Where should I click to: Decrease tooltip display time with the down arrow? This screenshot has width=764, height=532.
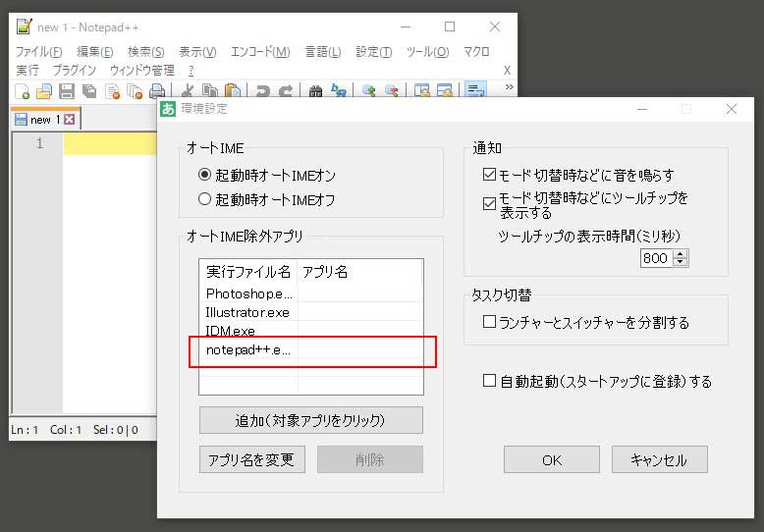click(x=681, y=262)
